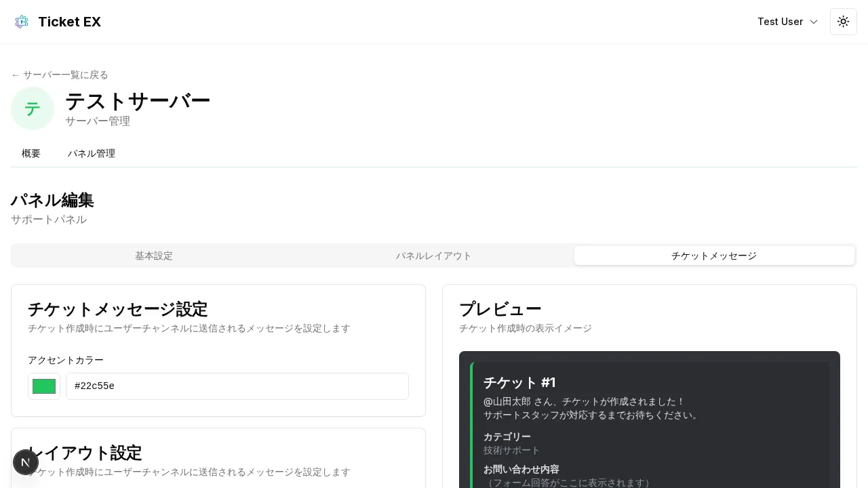Image resolution: width=868 pixels, height=488 pixels.
Task: Click the お問い合わせ内容 section in preview
Action: [522, 469]
